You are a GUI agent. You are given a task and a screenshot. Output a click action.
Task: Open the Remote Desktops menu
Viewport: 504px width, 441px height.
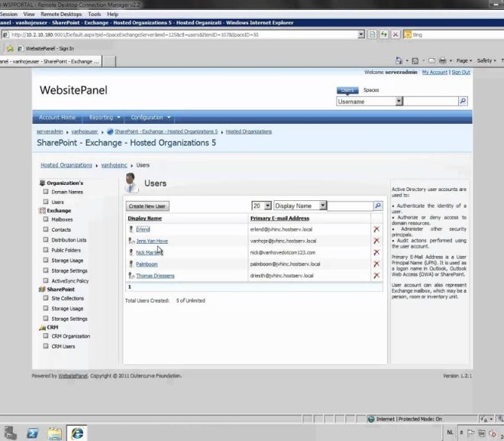[x=61, y=15]
